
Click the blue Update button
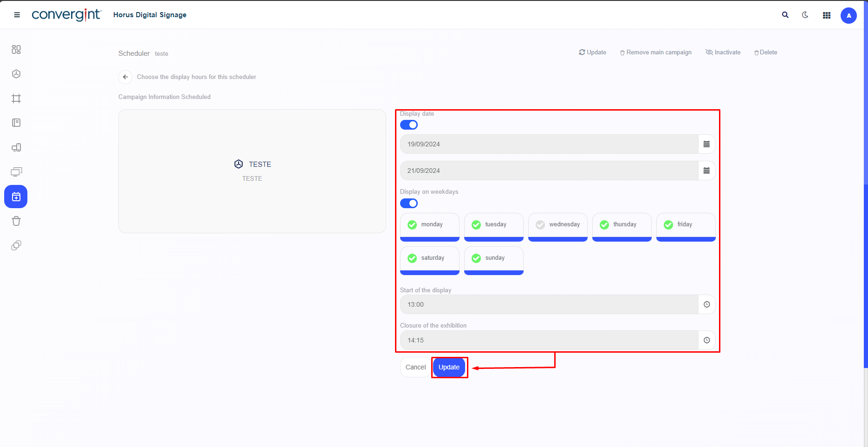point(449,367)
